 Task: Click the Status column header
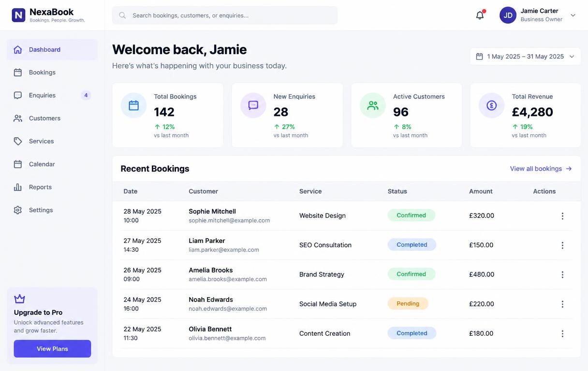pos(397,191)
